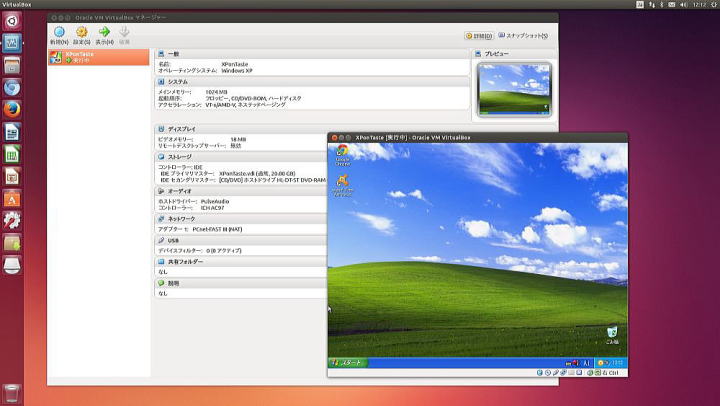
Task: Open the network indicator in top panel
Action: [x=652, y=5]
